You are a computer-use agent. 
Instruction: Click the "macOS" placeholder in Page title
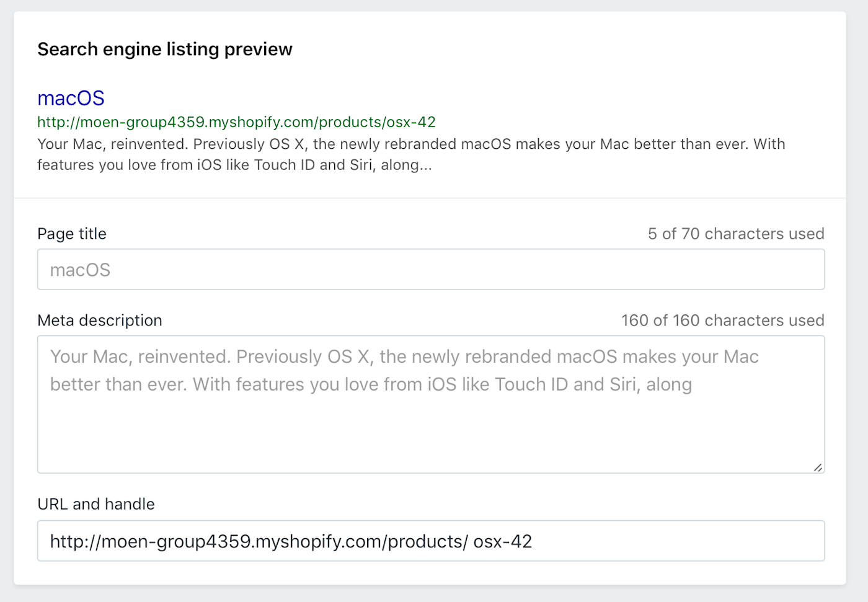point(80,270)
